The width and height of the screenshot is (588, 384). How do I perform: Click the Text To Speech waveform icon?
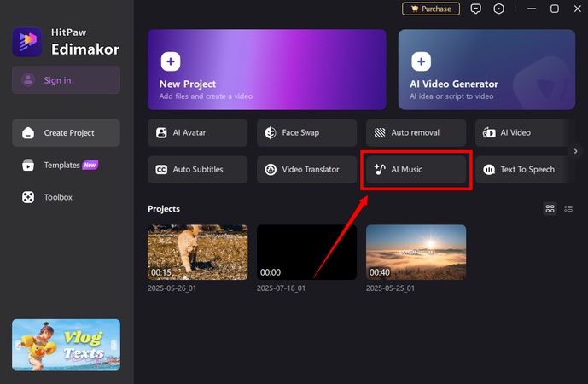pyautogui.click(x=489, y=170)
